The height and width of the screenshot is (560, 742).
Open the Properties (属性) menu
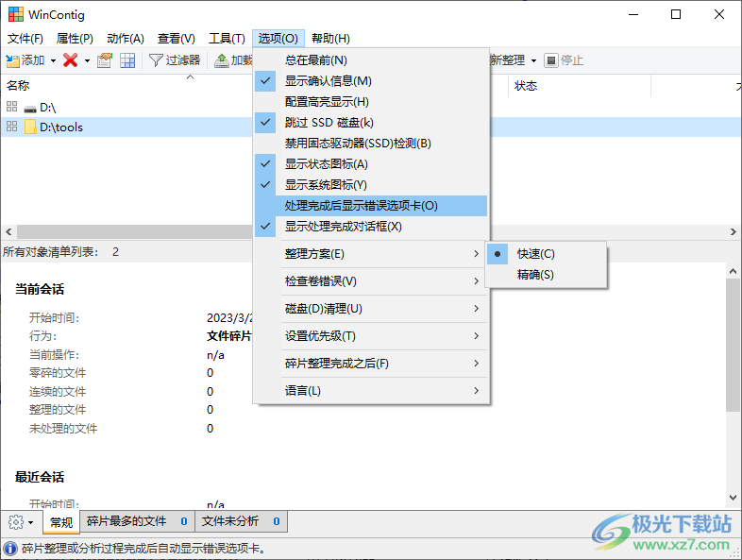click(75, 39)
